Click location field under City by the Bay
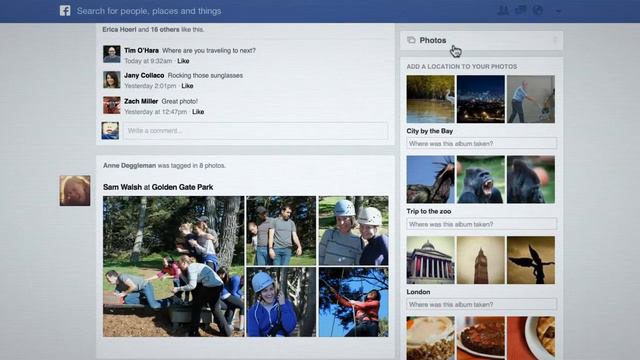This screenshot has width=640, height=360. point(482,144)
